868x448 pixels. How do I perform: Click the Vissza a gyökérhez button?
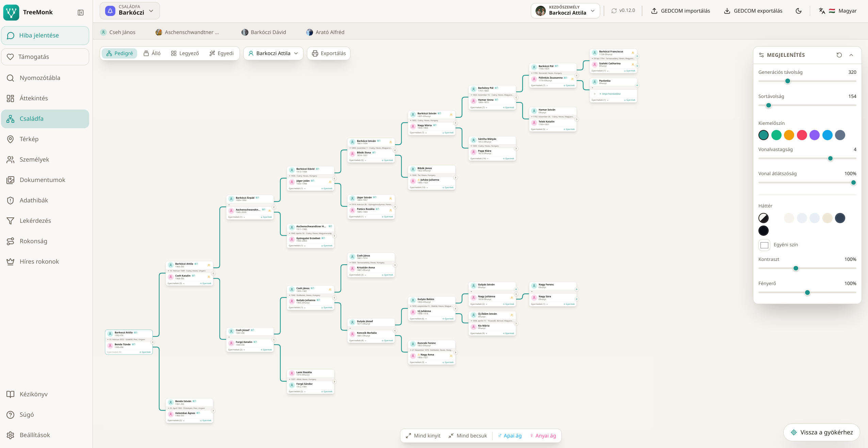click(821, 432)
